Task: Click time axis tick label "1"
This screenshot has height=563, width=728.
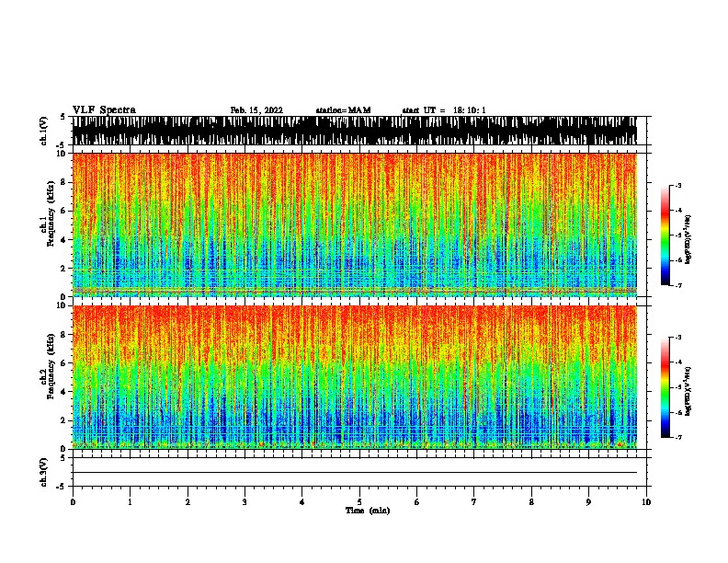Action: coord(130,502)
